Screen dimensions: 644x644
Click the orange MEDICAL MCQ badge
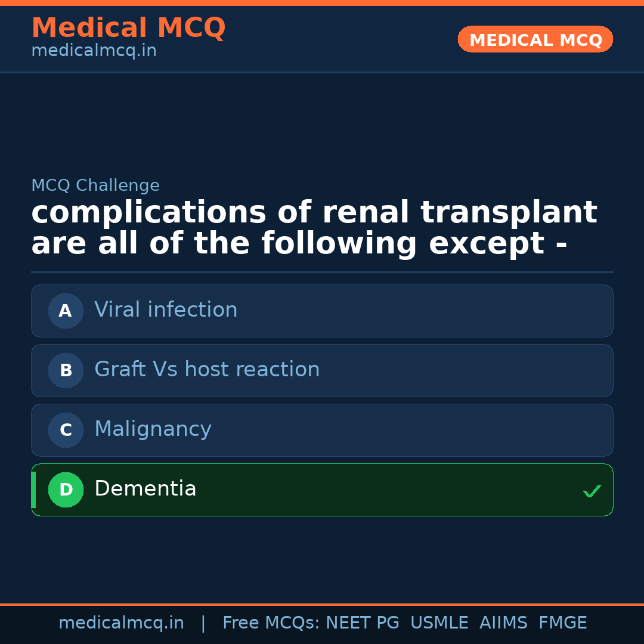pyautogui.click(x=535, y=40)
